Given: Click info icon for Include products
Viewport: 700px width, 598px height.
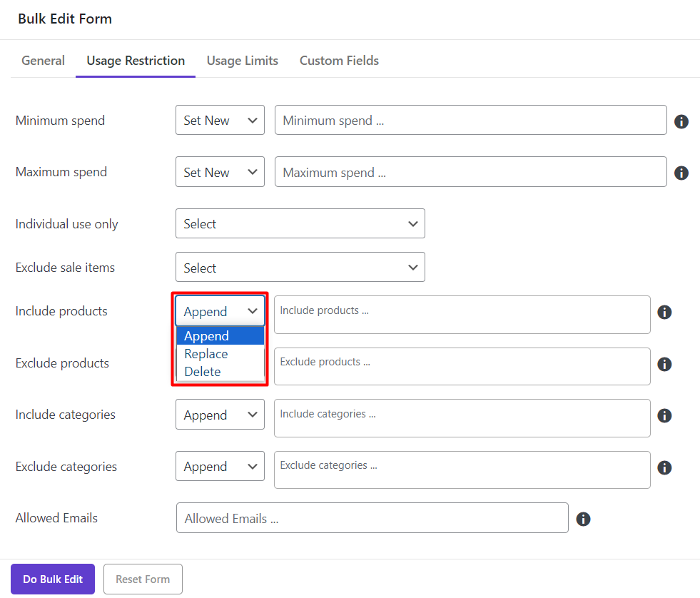Looking at the screenshot, I should click(664, 313).
